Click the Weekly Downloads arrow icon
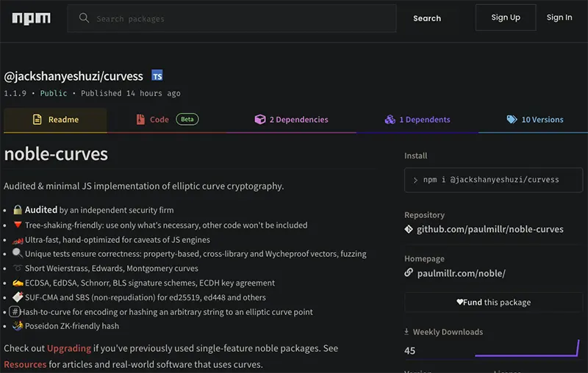 (x=406, y=332)
